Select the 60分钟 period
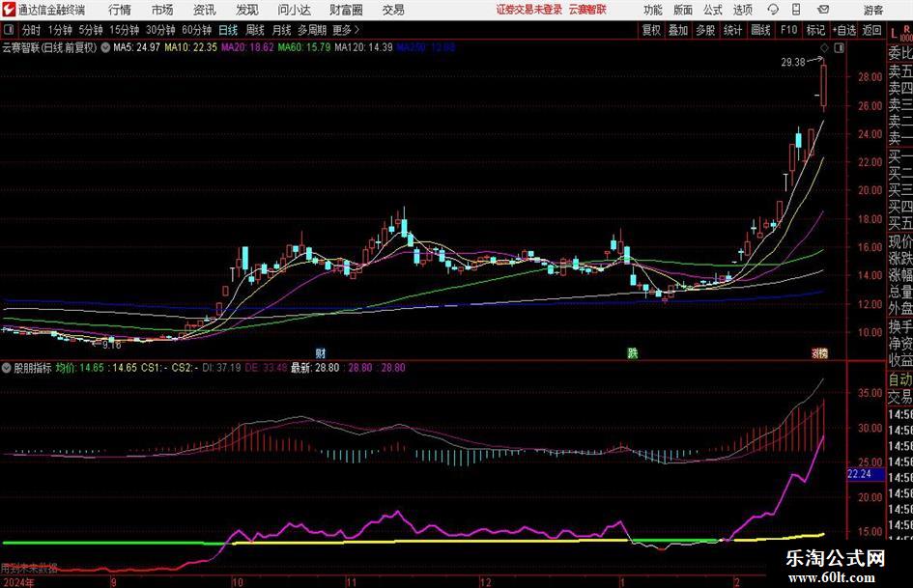This screenshot has width=913, height=588. pyautogui.click(x=196, y=30)
